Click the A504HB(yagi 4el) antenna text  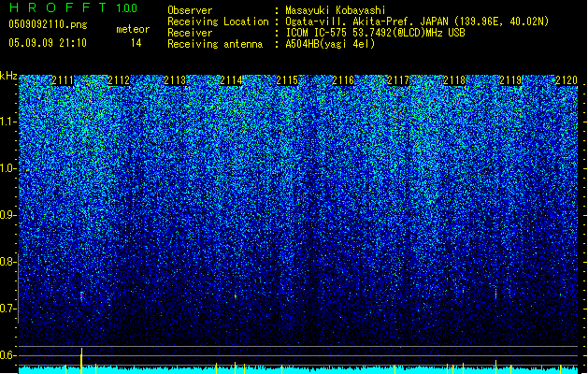(330, 44)
